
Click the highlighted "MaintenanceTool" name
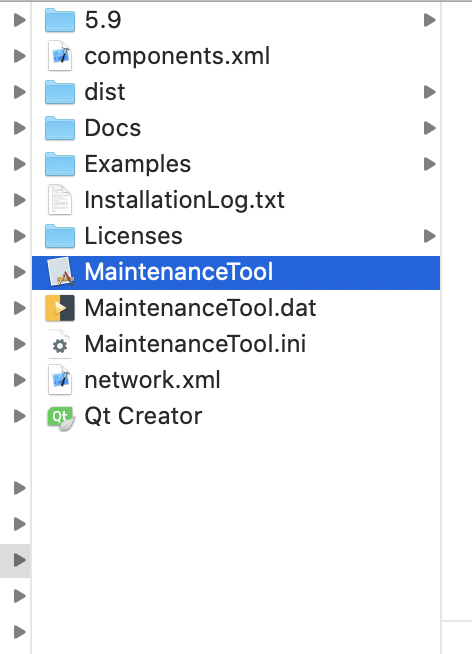(178, 272)
